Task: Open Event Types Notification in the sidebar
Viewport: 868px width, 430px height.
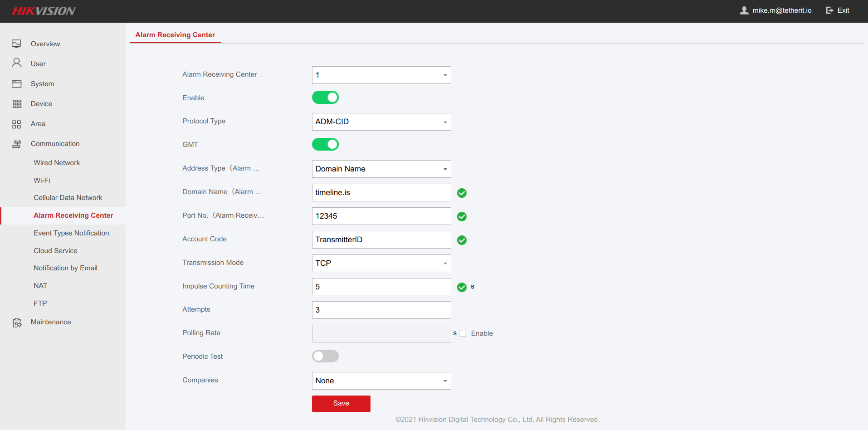Action: (x=71, y=233)
